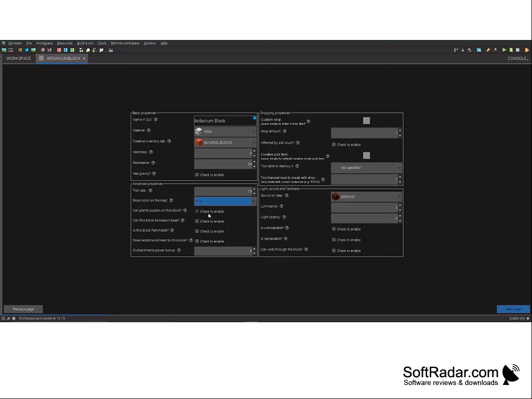The image size is (532, 399).
Task: Click gear icon in status bar
Action: click(x=14, y=318)
